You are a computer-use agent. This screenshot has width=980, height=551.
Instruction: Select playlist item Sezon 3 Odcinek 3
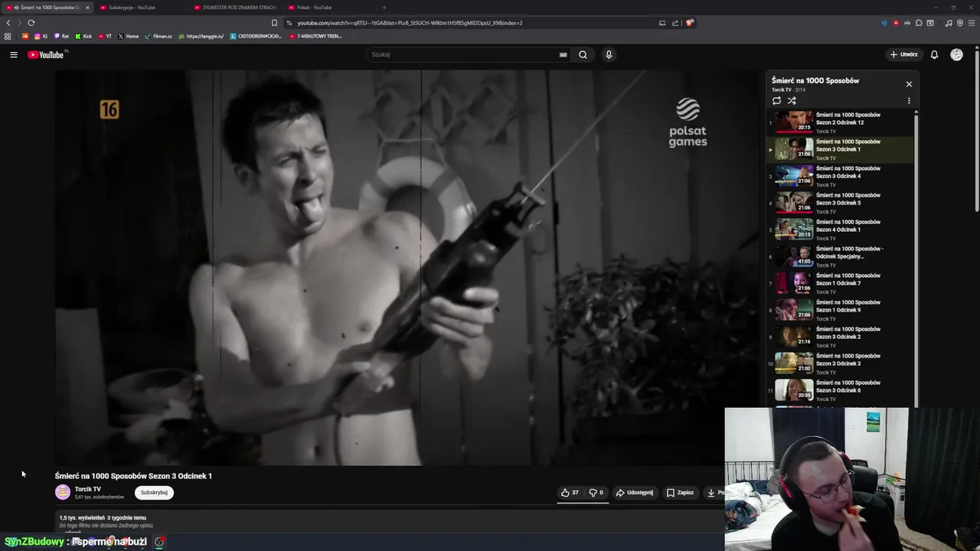point(840,364)
